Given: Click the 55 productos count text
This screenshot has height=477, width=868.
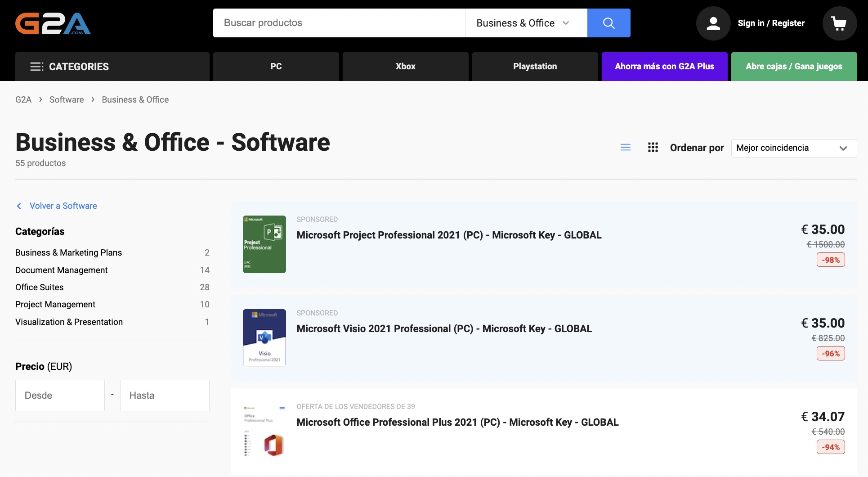Looking at the screenshot, I should click(40, 163).
